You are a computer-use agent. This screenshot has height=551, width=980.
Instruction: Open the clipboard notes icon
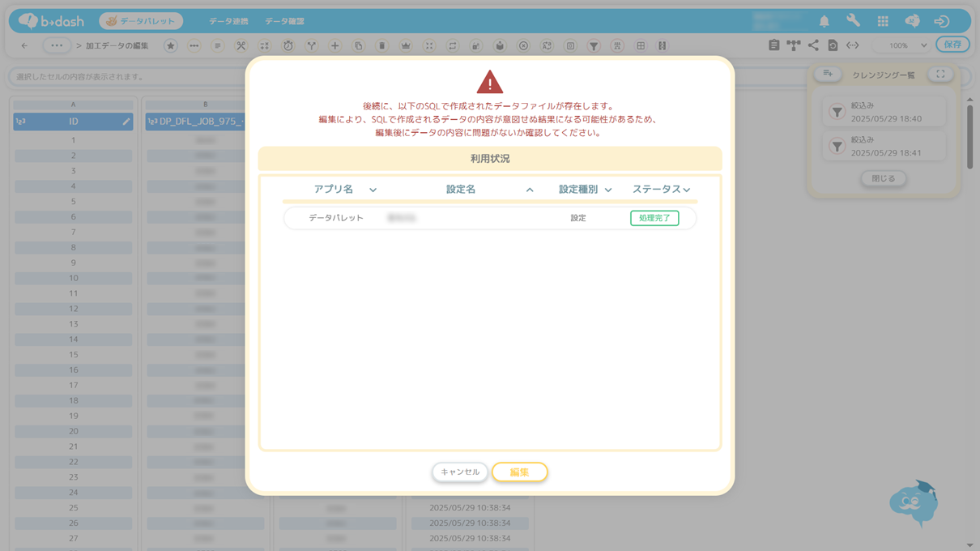click(x=773, y=45)
